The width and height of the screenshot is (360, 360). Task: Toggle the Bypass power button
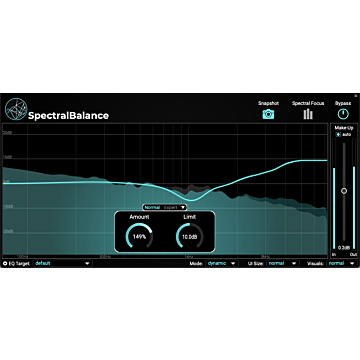pos(343,114)
